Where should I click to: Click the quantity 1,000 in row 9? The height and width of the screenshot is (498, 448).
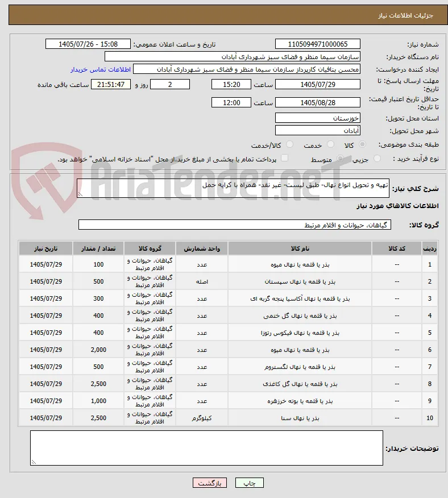click(x=98, y=401)
